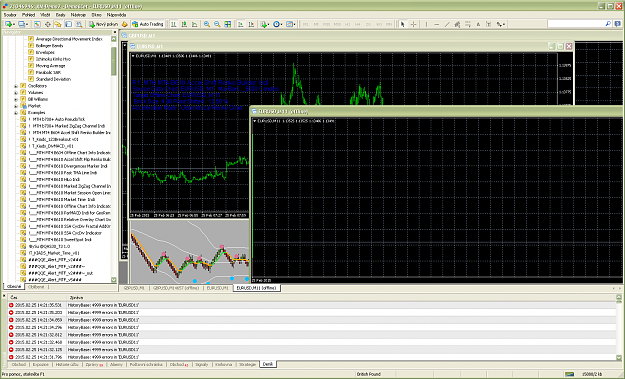Open the MetaEditor icon beside New Order
The width and height of the screenshot is (625, 379).
click(x=125, y=24)
